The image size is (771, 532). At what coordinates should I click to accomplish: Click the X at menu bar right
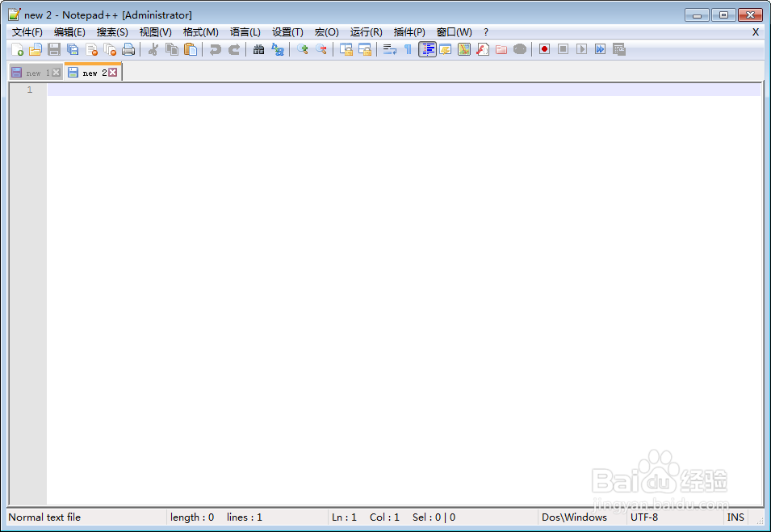[756, 32]
